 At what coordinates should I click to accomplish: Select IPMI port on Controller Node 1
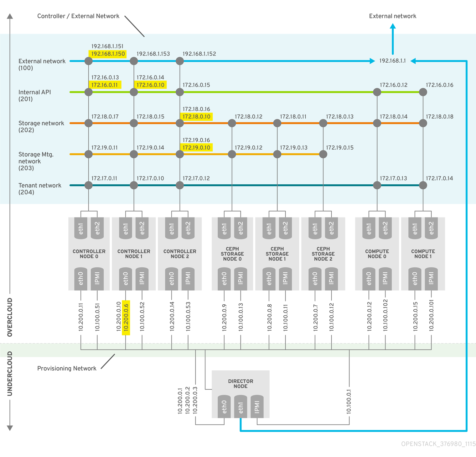click(x=142, y=279)
